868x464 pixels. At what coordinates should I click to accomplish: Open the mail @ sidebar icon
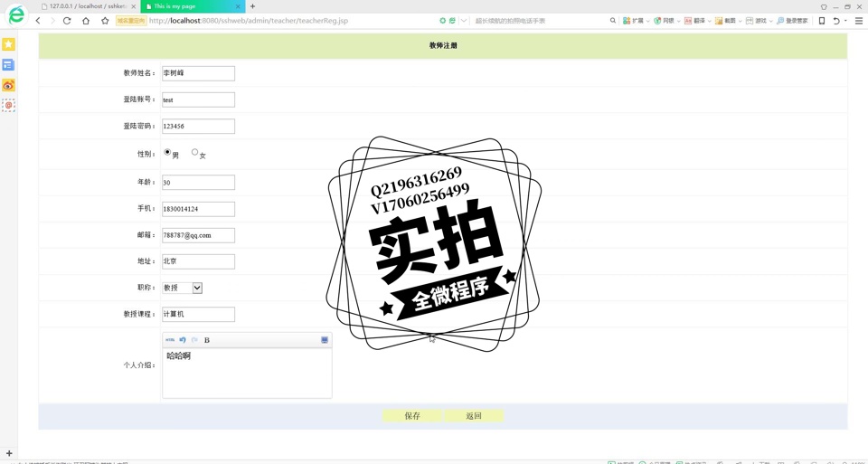(8, 105)
